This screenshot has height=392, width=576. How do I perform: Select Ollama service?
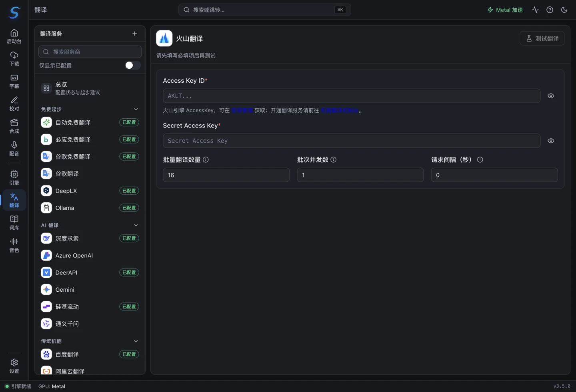click(90, 208)
